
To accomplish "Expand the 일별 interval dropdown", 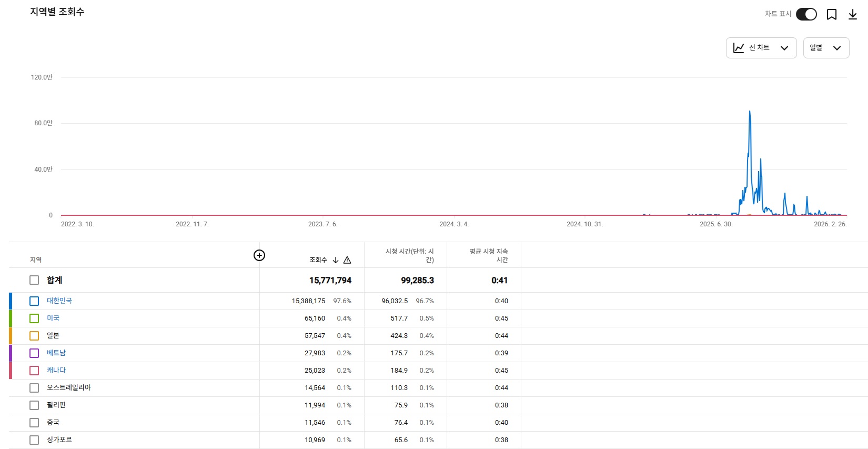I will pos(826,48).
